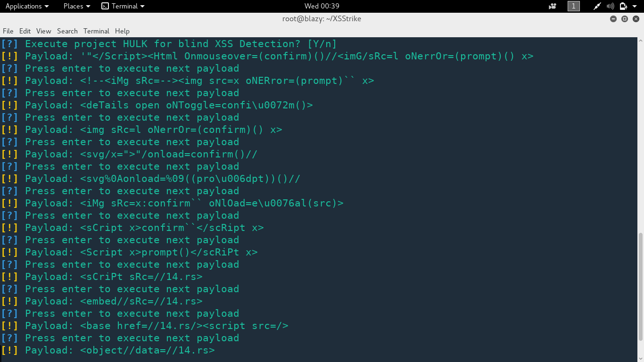The width and height of the screenshot is (644, 362).
Task: Open the Help menu
Action: (x=122, y=31)
